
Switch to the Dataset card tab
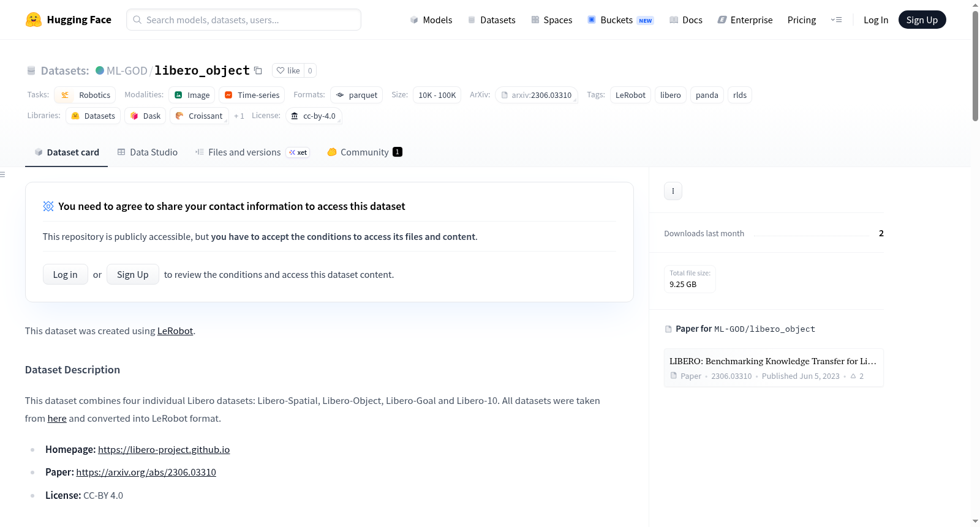click(66, 152)
